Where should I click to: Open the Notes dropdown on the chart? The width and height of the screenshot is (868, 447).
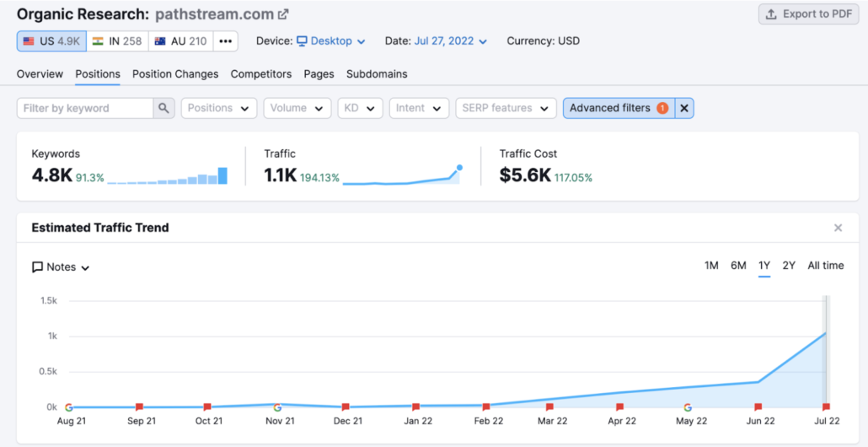coord(61,267)
